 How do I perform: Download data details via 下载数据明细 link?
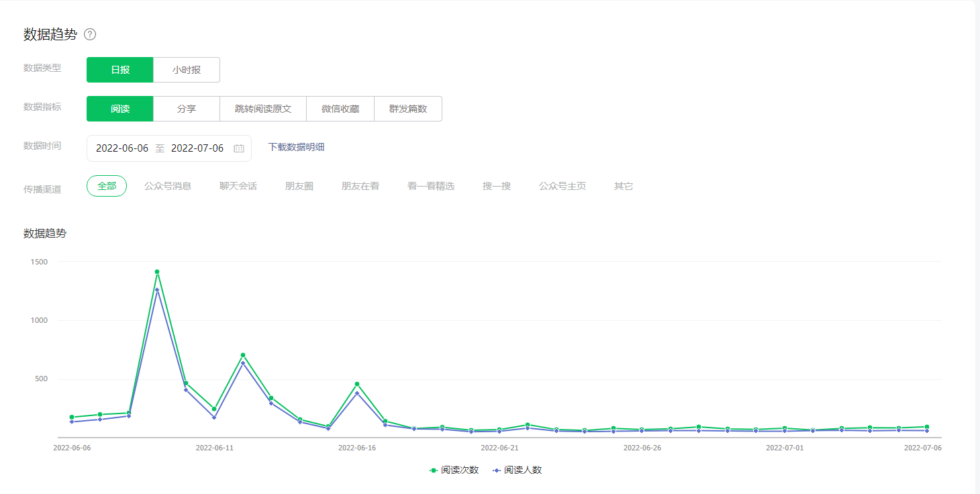pyautogui.click(x=296, y=147)
